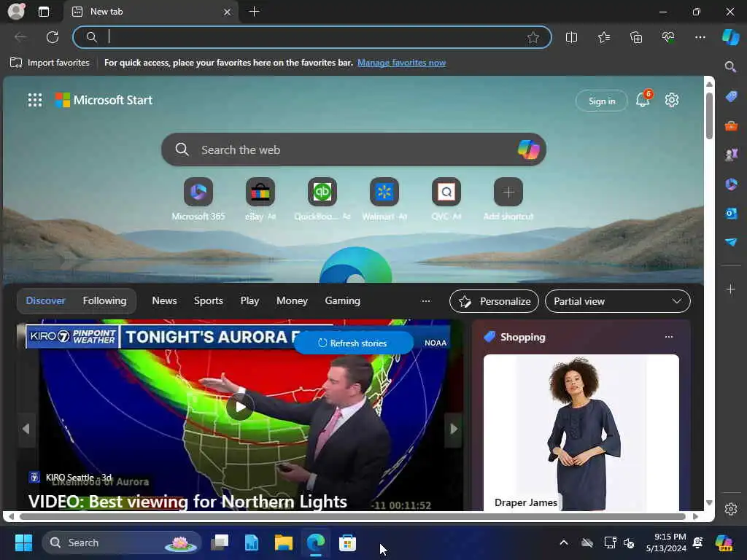
Task: Reload the page with the refresh icon
Action: tap(53, 37)
